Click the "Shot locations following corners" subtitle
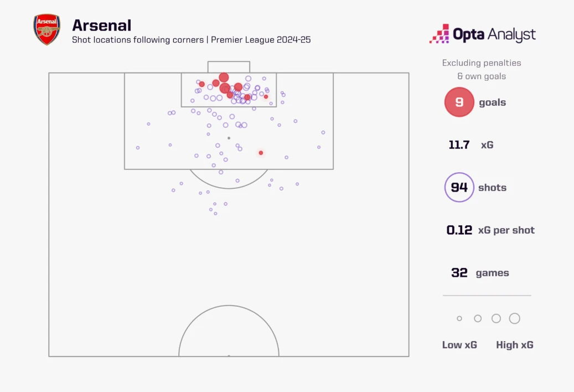 pyautogui.click(x=138, y=40)
